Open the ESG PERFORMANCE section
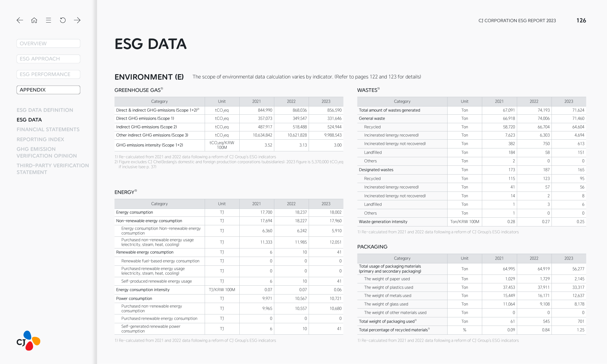 [48, 74]
